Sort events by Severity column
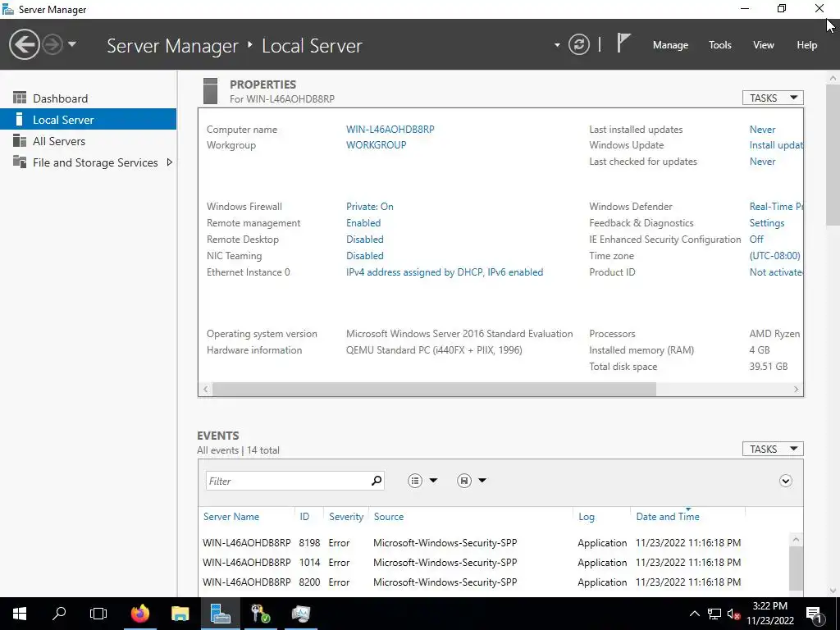The height and width of the screenshot is (630, 840). click(x=346, y=517)
